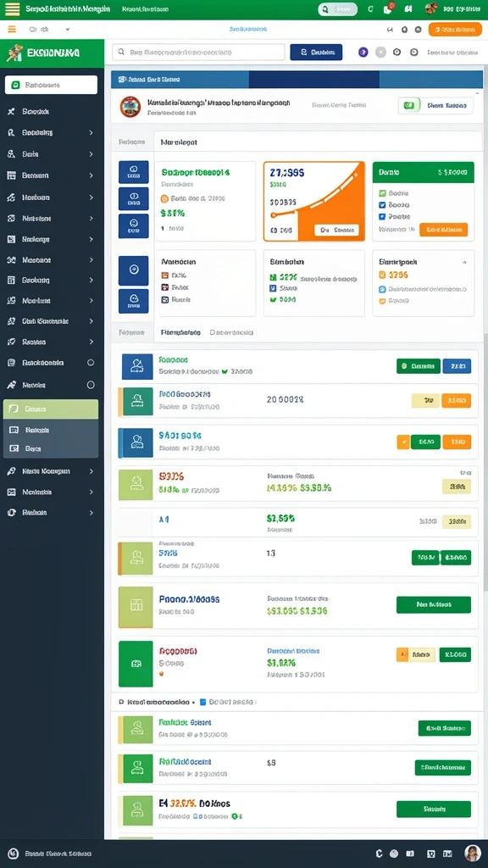Click the blue button on the first list row
The image size is (488, 868).
tap(457, 366)
